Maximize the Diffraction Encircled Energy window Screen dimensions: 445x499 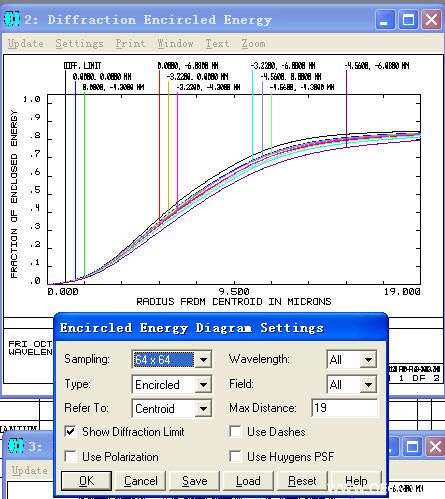point(408,19)
